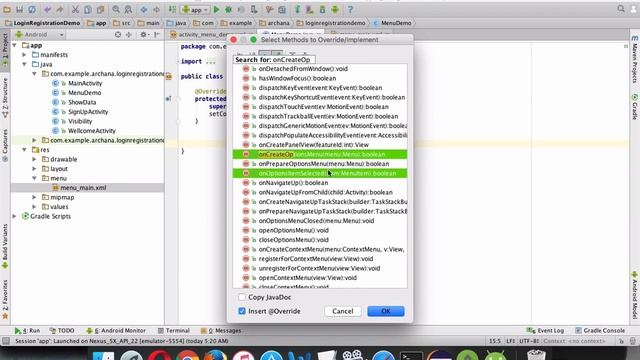
Task: Click the Hide Project panel icon
Action: [157, 35]
